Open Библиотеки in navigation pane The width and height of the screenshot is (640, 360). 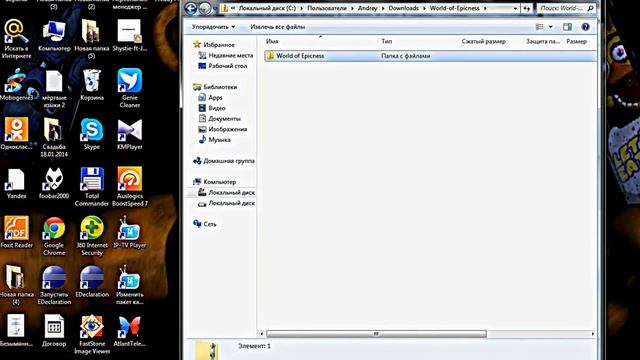coord(215,87)
